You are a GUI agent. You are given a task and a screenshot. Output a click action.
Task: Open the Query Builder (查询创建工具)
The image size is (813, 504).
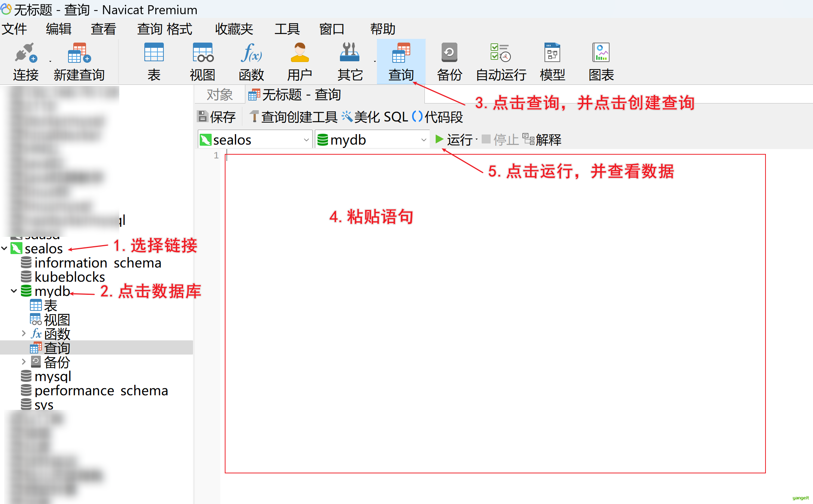293,117
